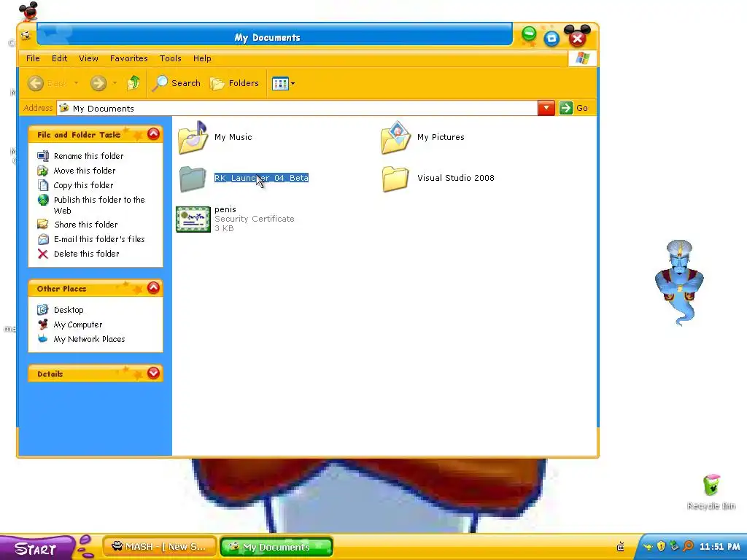Select the Visual Studio 2008 folder icon
This screenshot has width=747, height=560.
click(x=395, y=179)
